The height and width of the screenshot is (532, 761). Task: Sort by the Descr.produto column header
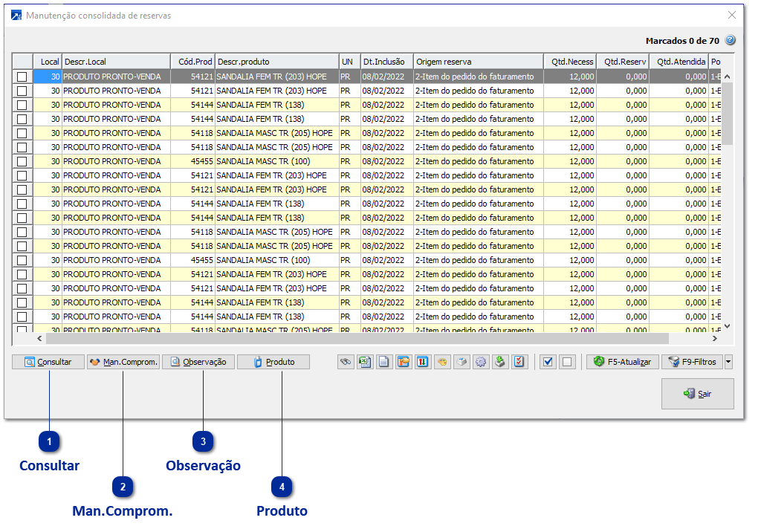[x=276, y=62]
